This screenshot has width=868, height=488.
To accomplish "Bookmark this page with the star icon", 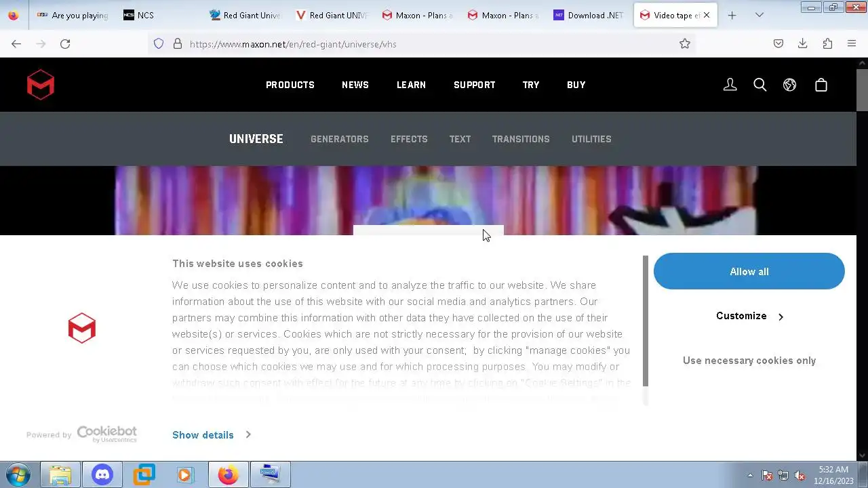I will (685, 43).
